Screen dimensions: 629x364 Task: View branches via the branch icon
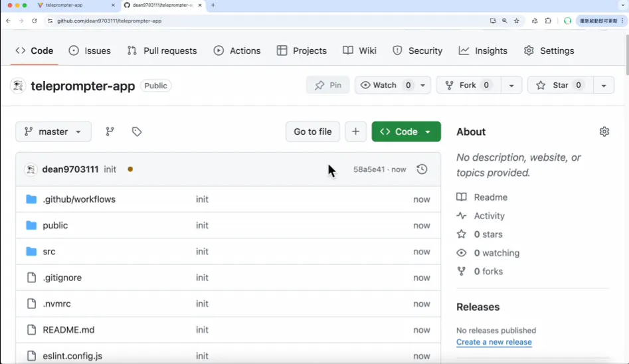110,132
